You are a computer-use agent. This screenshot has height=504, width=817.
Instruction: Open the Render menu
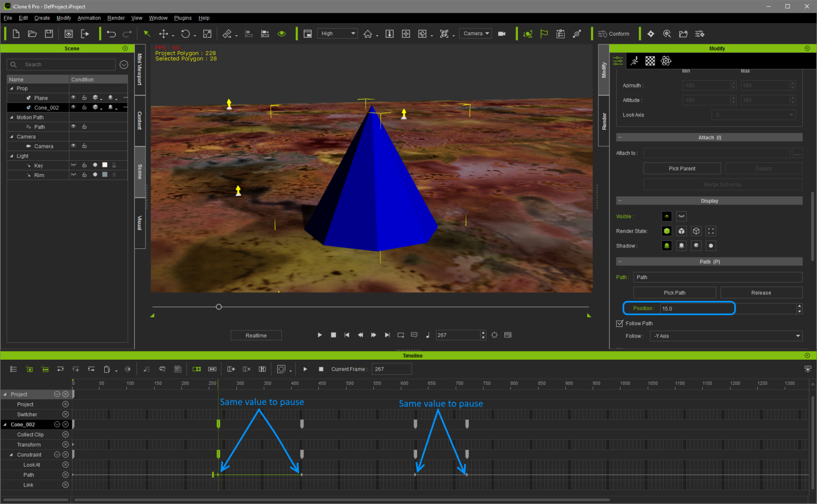coord(116,18)
